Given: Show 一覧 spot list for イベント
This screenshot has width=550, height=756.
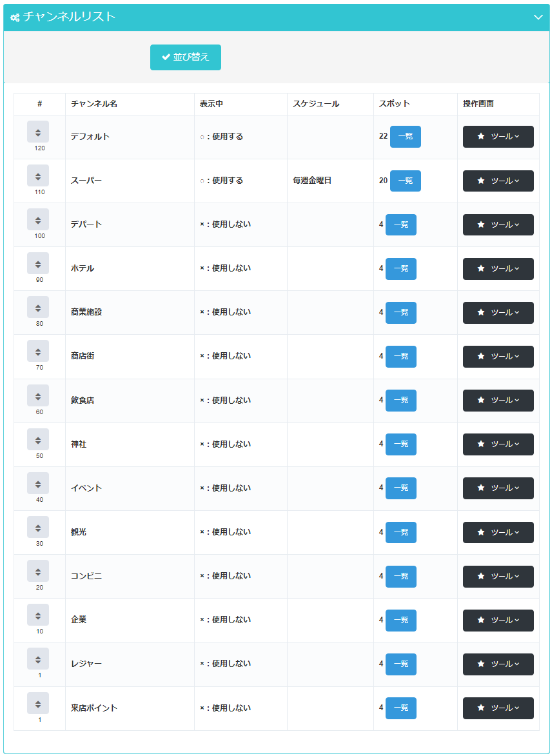Looking at the screenshot, I should [x=400, y=488].
